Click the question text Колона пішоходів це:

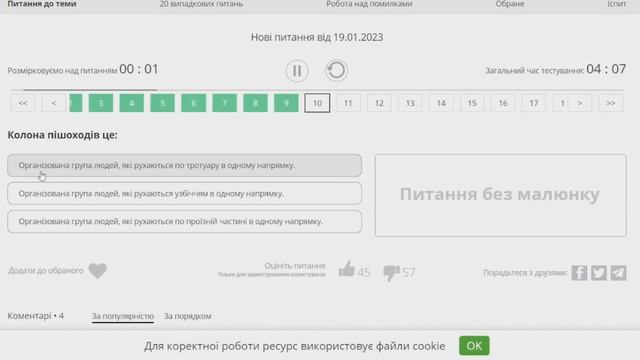(x=62, y=135)
